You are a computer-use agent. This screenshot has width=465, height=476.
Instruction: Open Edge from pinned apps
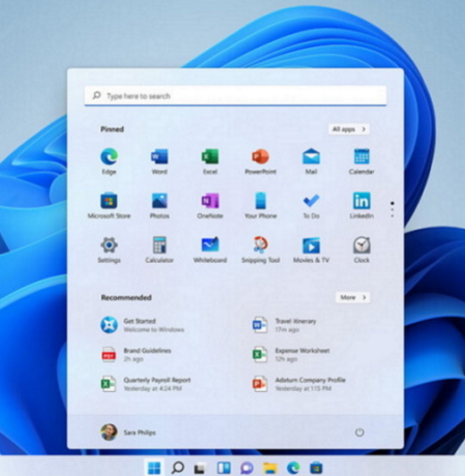coord(109,161)
